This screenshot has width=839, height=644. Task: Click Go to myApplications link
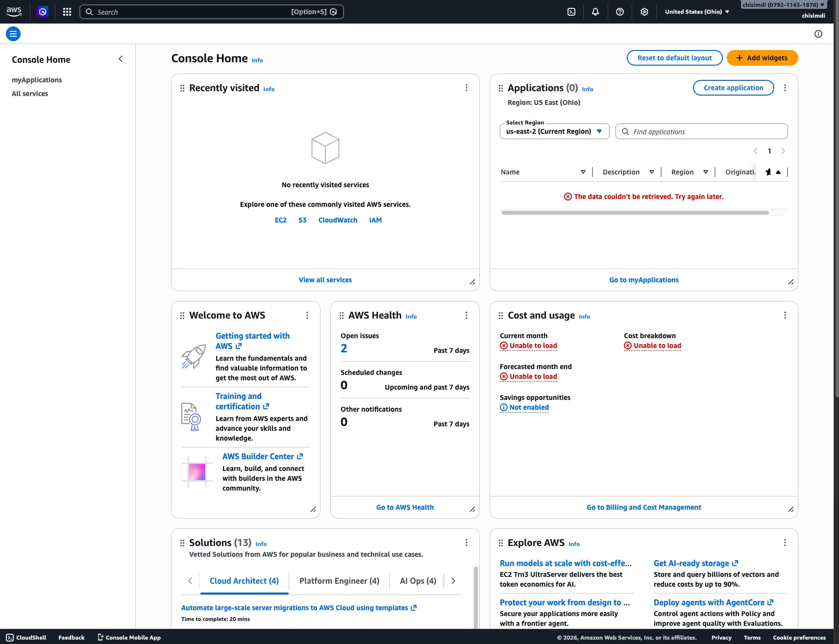click(x=644, y=280)
